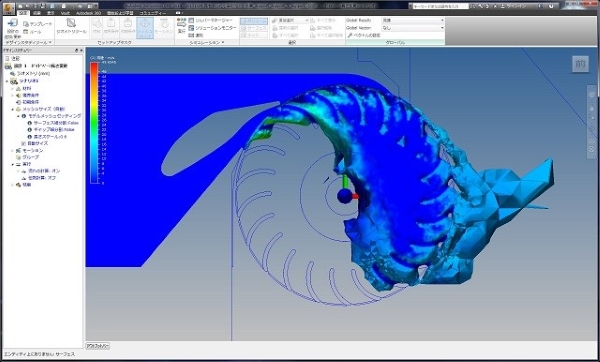Click the output bar button below viewport
Image resolution: width=600 pixels, height=362 pixels.
(98, 346)
